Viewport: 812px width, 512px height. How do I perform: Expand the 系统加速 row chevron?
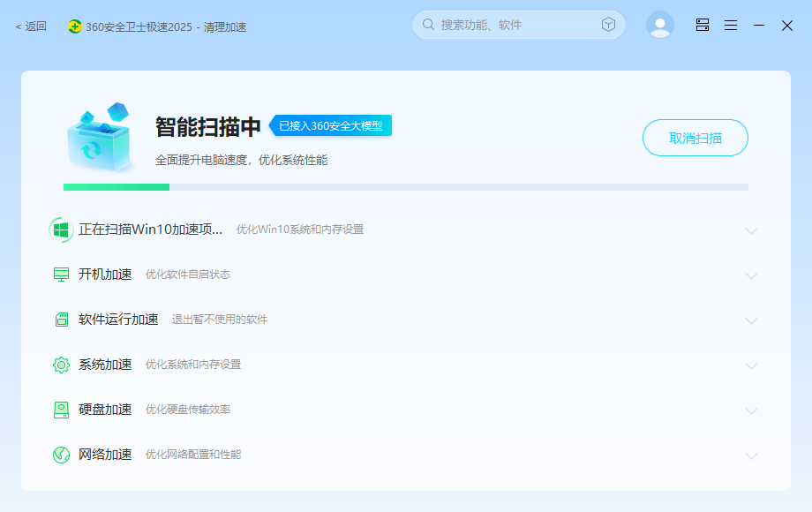pos(751,366)
